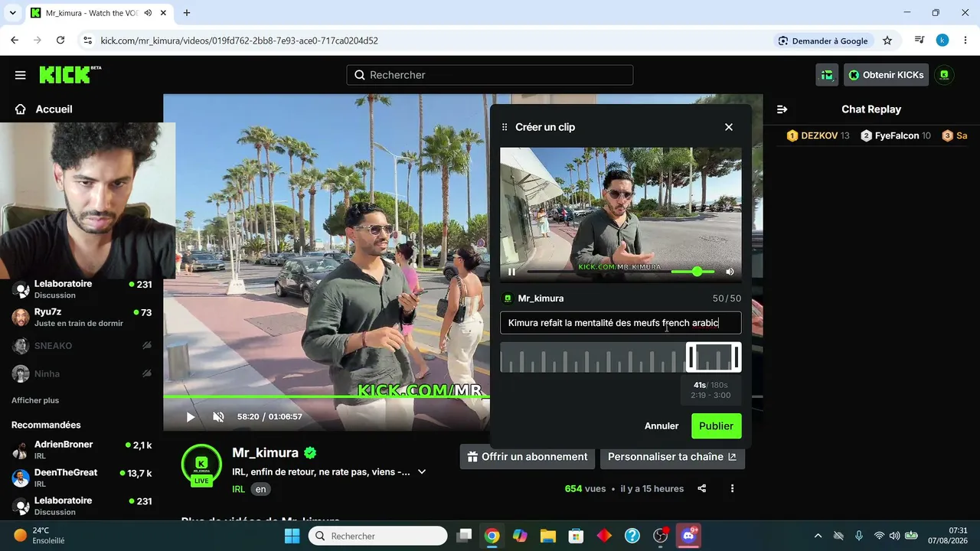Focus the Kick Rechercher search box

(x=490, y=75)
